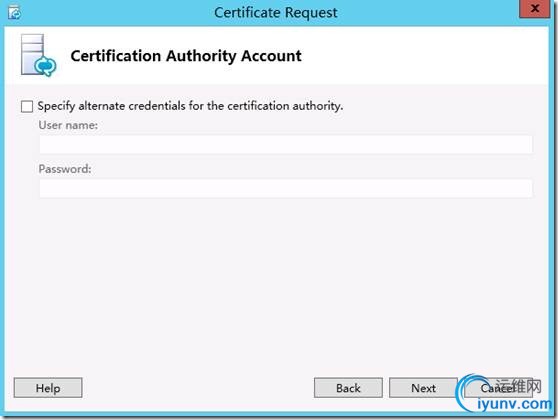Click the 'User name:' label
This screenshot has width=558, height=420.
[68, 125]
